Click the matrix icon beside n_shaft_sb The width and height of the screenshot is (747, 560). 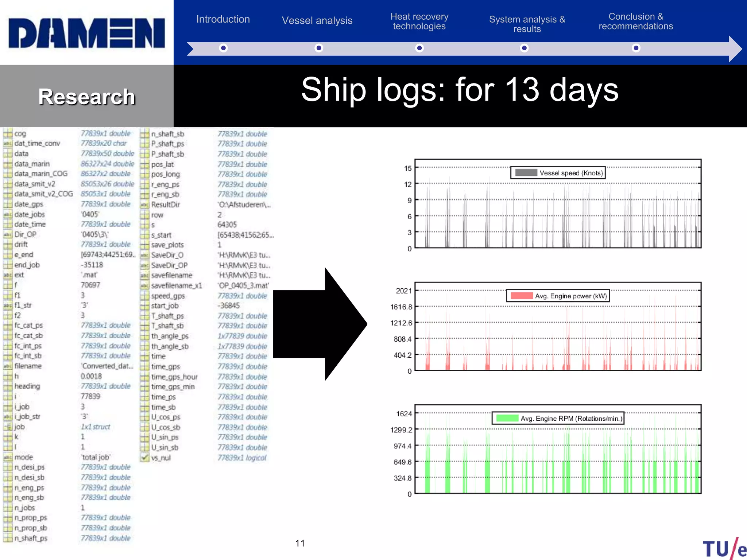pos(145,134)
